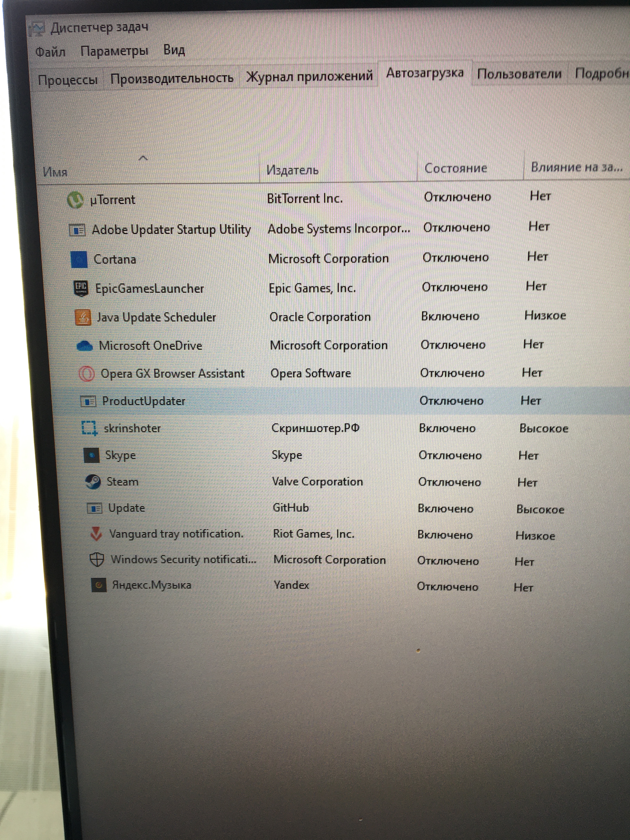Click the Skype app icon
The image size is (630, 840).
91,455
